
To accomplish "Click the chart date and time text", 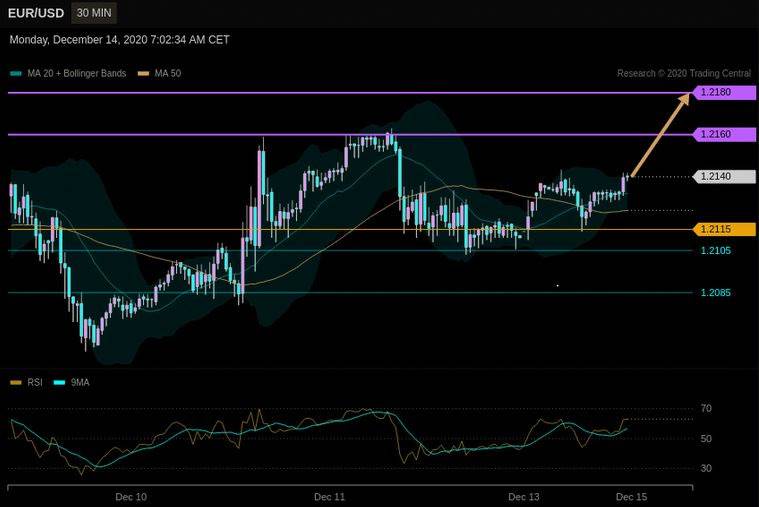I will click(120, 40).
